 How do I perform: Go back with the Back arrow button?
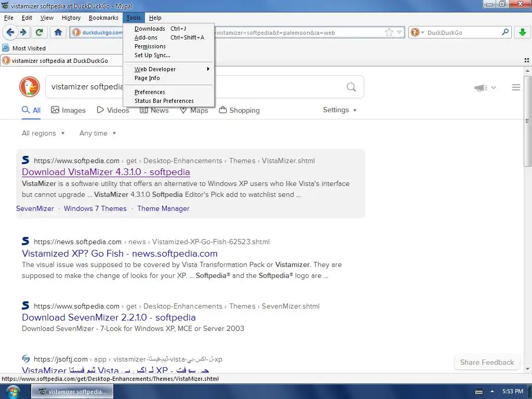(x=10, y=33)
